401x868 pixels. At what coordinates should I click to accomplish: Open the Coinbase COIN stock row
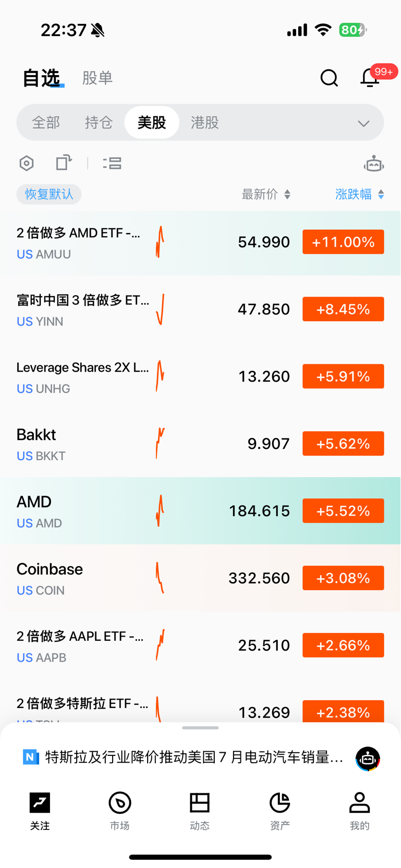click(x=200, y=578)
